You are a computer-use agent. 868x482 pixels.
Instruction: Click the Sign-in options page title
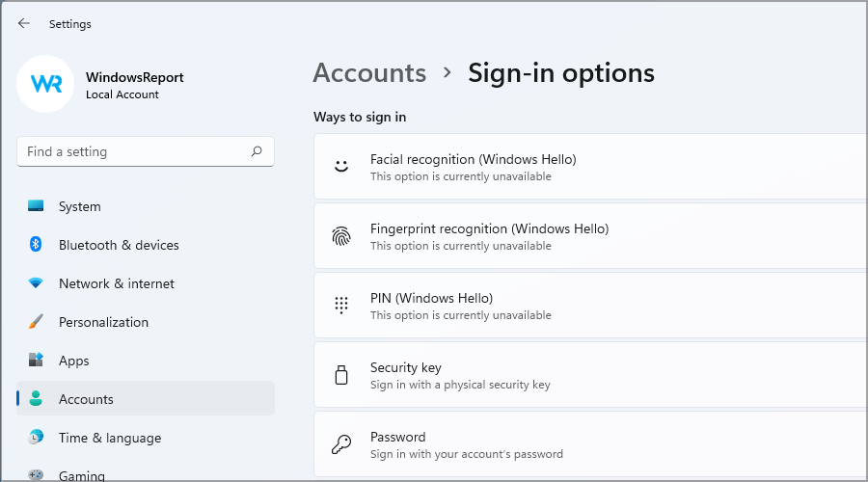pos(561,73)
